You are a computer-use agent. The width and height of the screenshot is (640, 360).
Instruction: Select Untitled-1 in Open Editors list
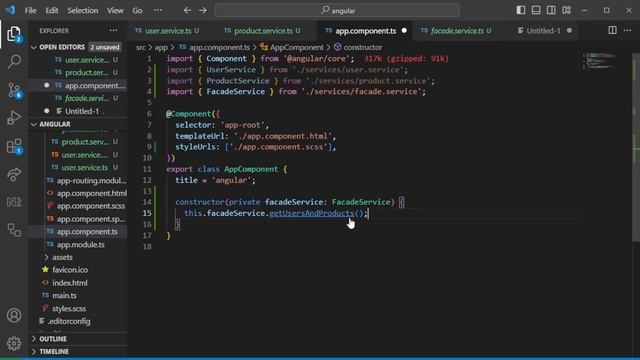(82, 111)
